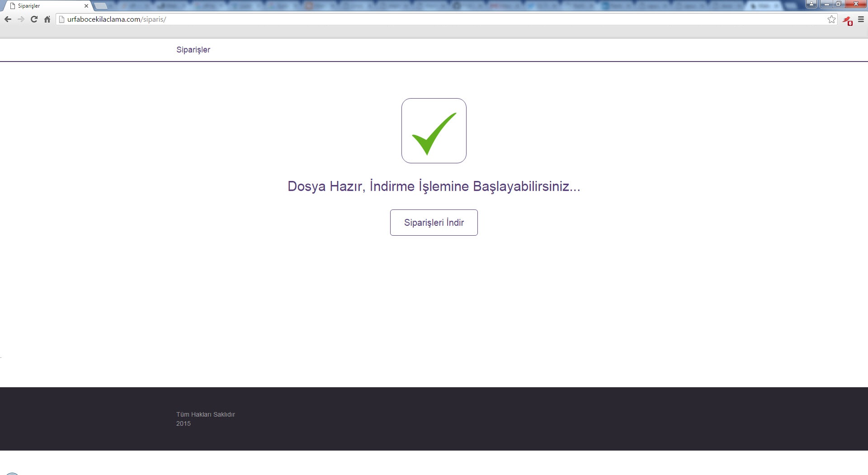Go back using the browser back arrow
Image resolution: width=868 pixels, height=475 pixels.
8,19
